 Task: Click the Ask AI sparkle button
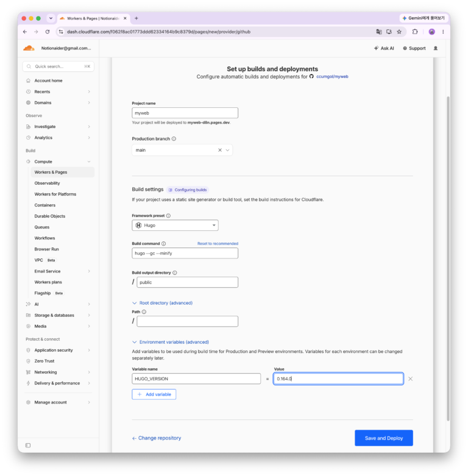[x=384, y=48]
